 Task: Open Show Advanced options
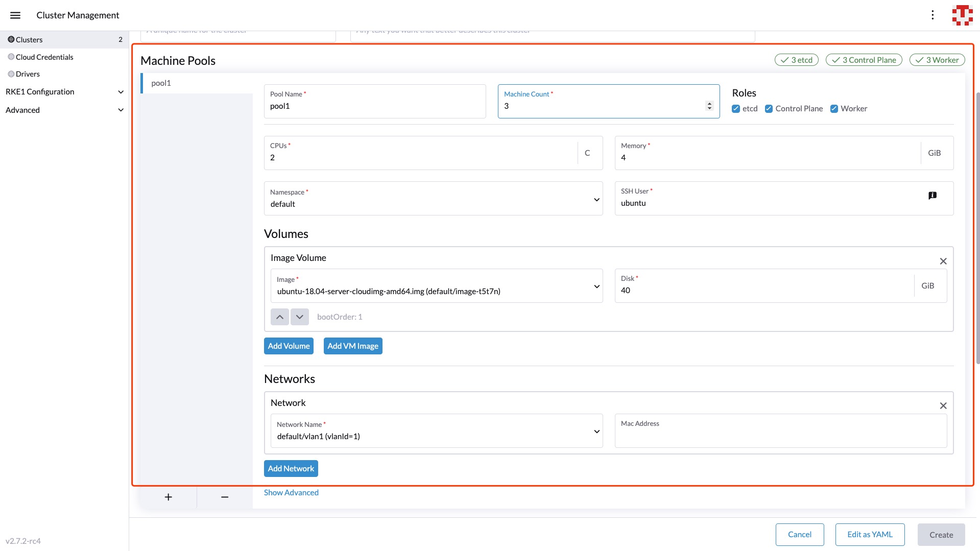pyautogui.click(x=291, y=492)
